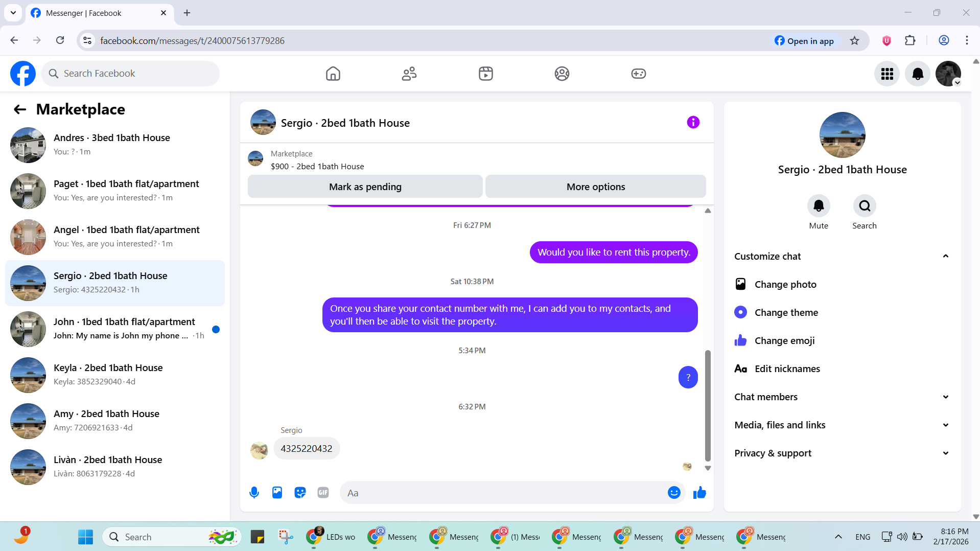
Task: Click large listing photo in right panel
Action: [842, 135]
